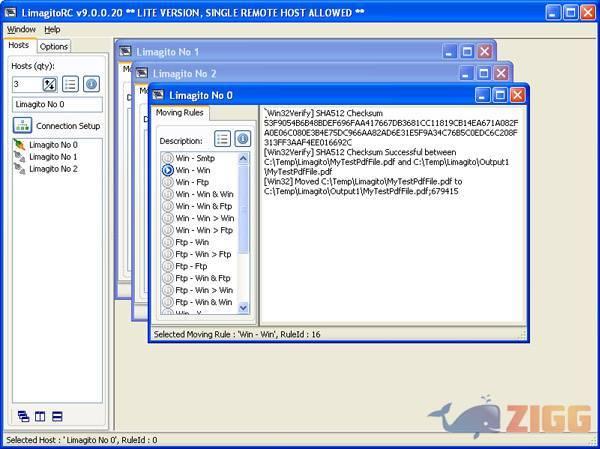Tile windows horizontally with bottom icon

[x=57, y=416]
